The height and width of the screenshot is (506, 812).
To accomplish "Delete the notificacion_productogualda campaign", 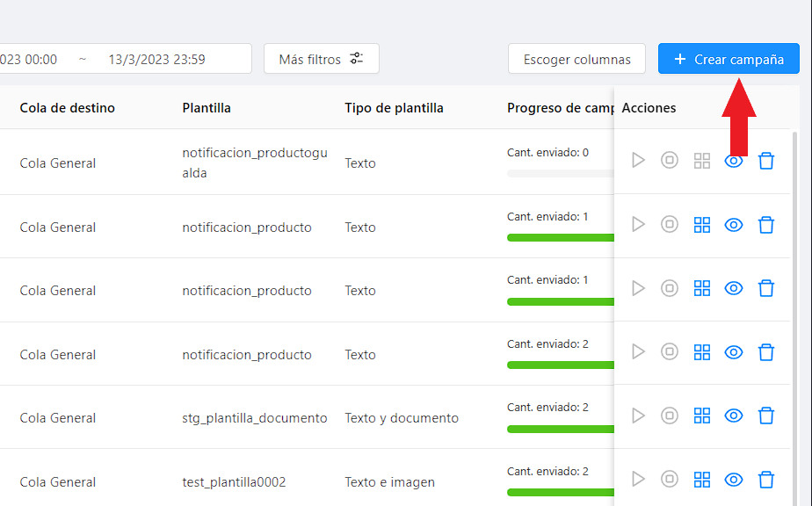I will point(766,161).
